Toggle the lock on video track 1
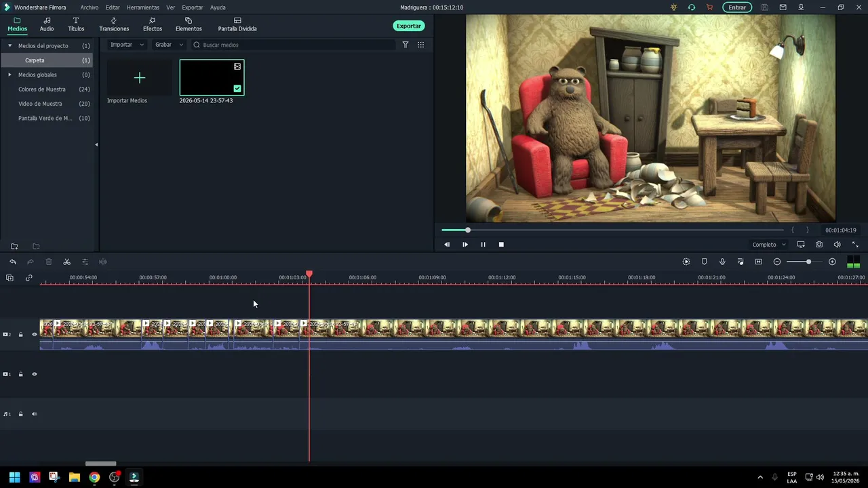This screenshot has height=488, width=868. click(20, 374)
